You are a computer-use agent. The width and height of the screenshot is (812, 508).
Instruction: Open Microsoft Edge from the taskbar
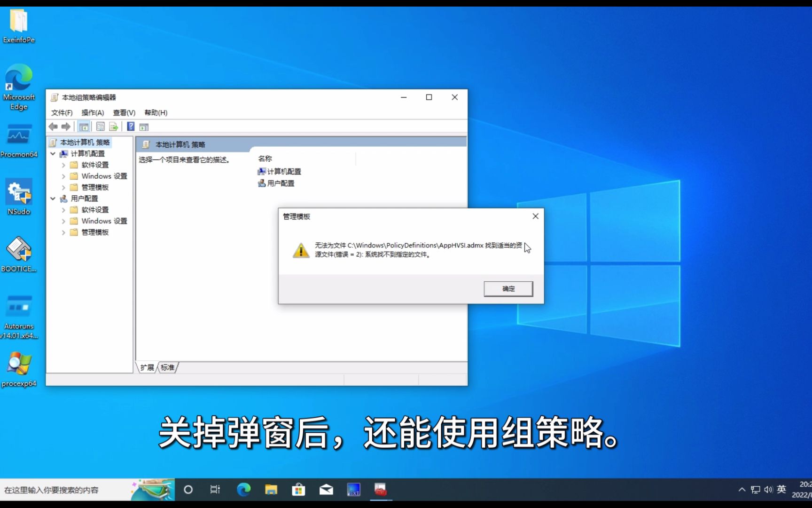click(x=243, y=489)
